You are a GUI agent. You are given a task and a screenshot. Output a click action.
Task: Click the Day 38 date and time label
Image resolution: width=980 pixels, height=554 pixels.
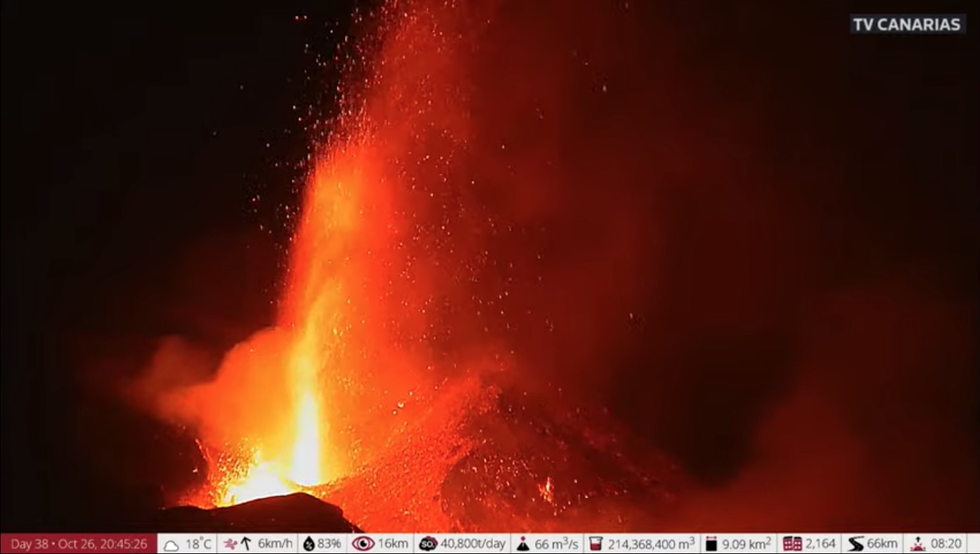[x=79, y=544]
